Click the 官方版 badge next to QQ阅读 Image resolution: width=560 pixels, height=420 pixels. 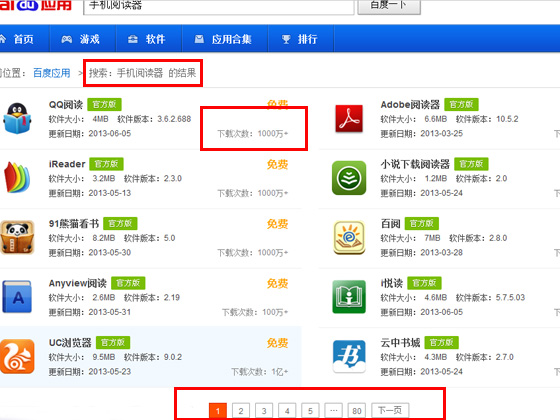coord(105,104)
